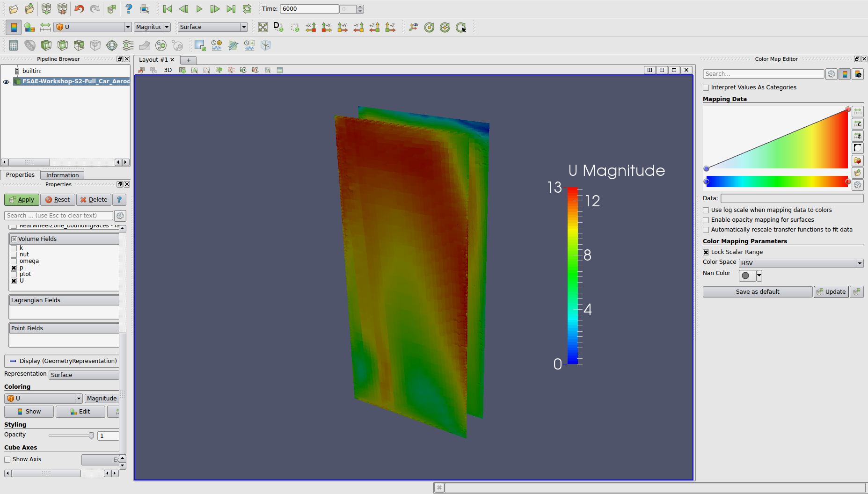The image size is (868, 494).
Task: Rescale coloring to data range from toolbar
Action: (45, 27)
